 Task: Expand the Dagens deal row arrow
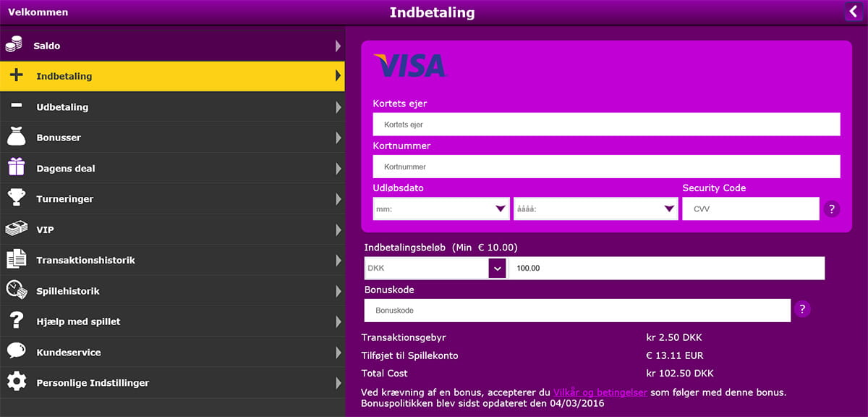(338, 168)
